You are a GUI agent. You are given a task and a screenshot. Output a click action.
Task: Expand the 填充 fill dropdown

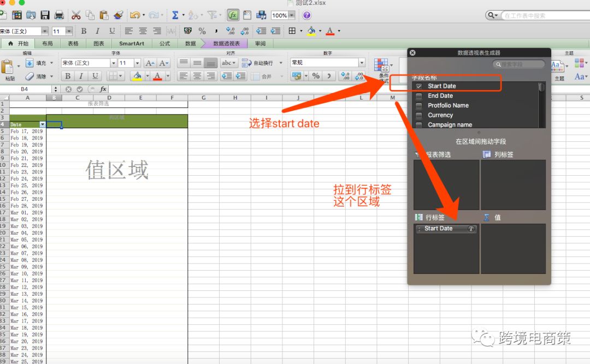point(51,63)
